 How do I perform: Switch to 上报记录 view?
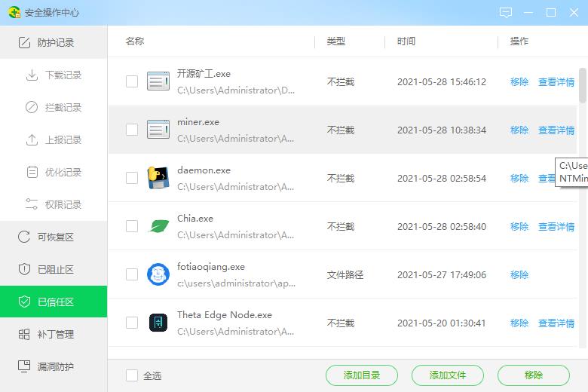coord(54,140)
